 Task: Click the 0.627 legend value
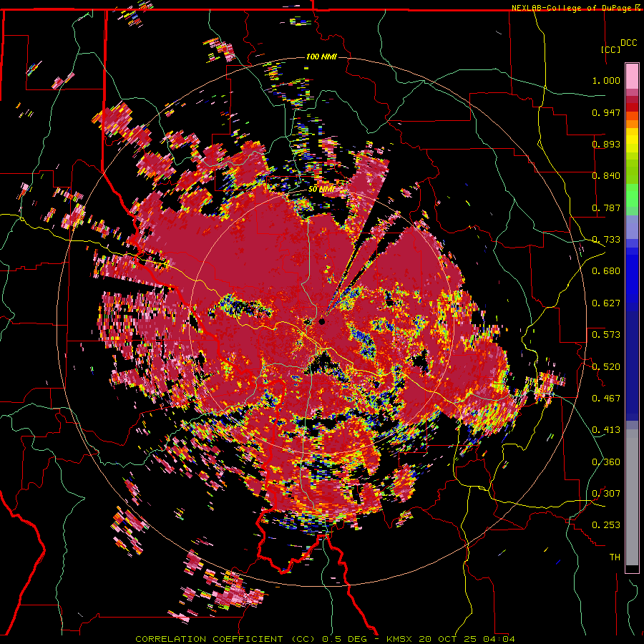606,303
